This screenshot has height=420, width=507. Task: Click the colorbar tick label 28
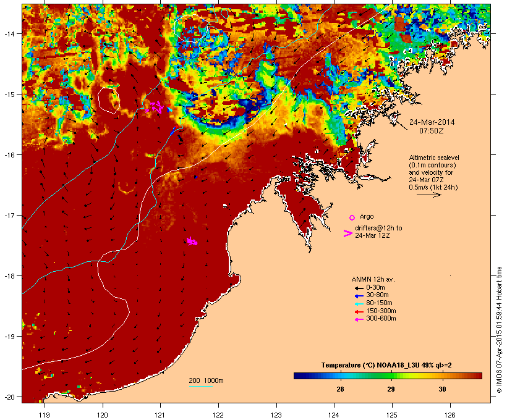pos(340,389)
